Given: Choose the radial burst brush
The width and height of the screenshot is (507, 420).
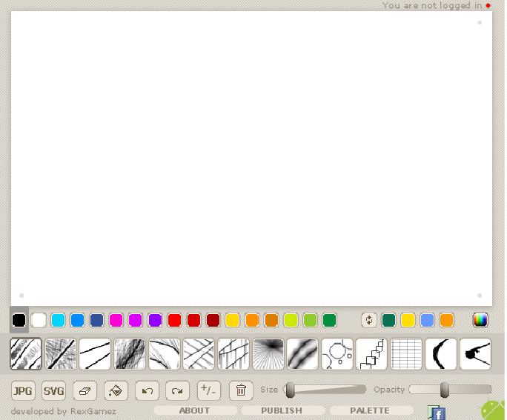Looking at the screenshot, I should 268,354.
